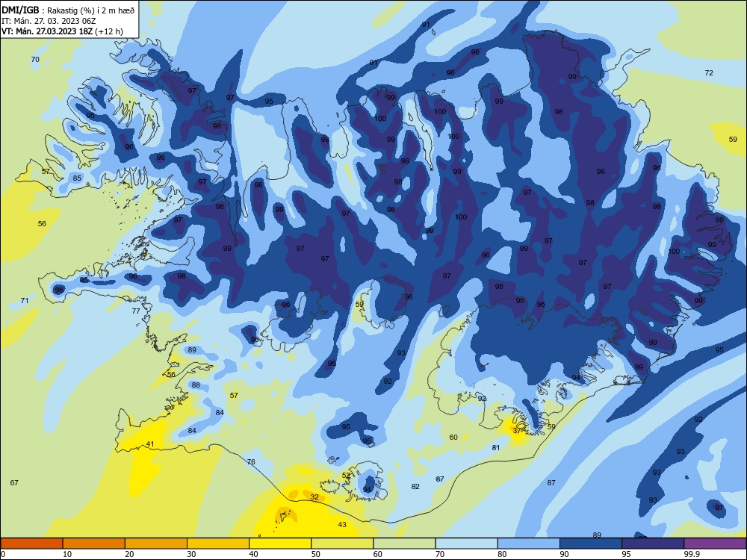747x560 pixels.
Task: Click the humidity value '76' on the map
Action: (251, 461)
